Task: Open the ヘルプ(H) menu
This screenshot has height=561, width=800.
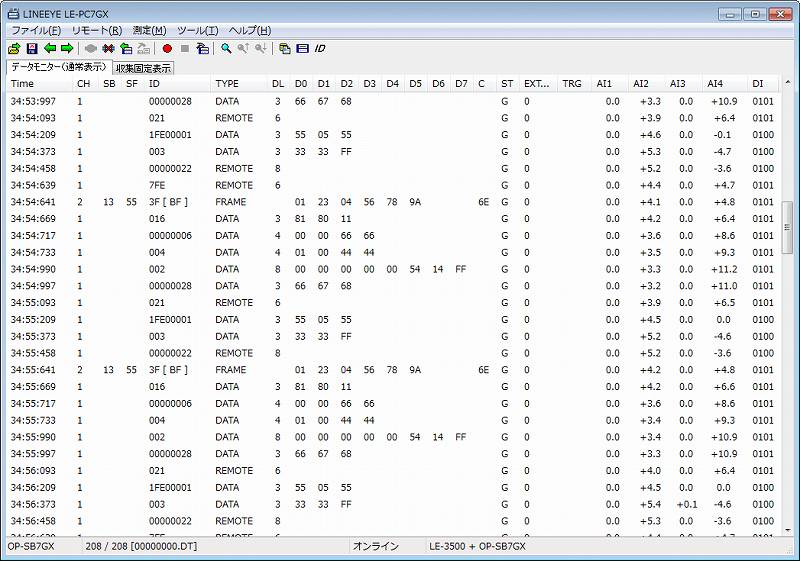Action: (250, 31)
